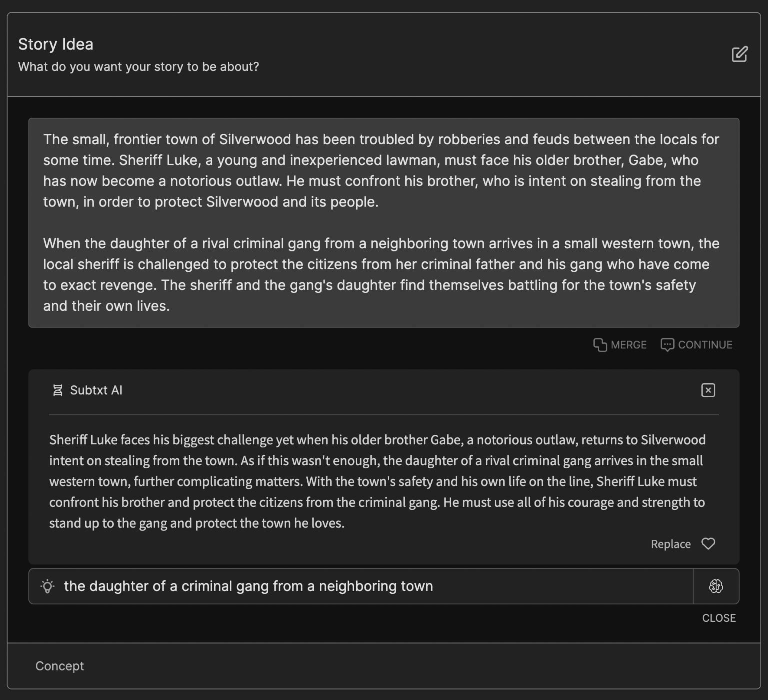This screenshot has height=700, width=768.
Task: Click the hourglass icon beside Subtxt AI
Action: [x=58, y=390]
